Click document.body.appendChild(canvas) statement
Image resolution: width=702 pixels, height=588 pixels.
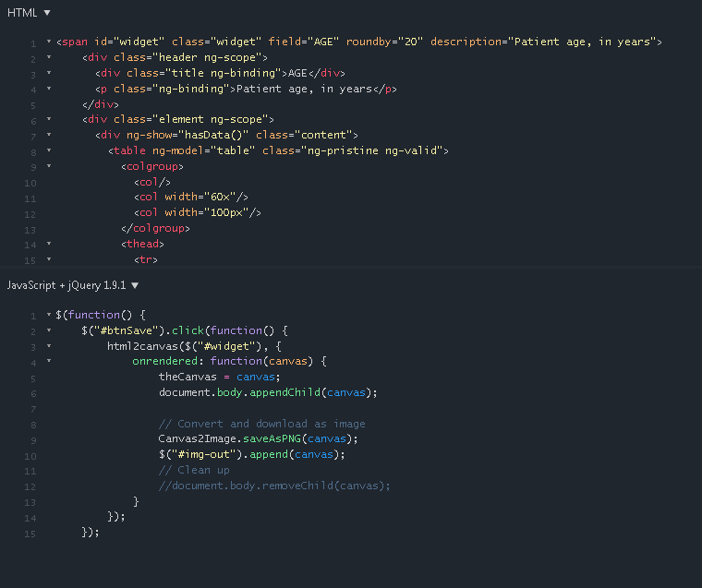coord(268,392)
